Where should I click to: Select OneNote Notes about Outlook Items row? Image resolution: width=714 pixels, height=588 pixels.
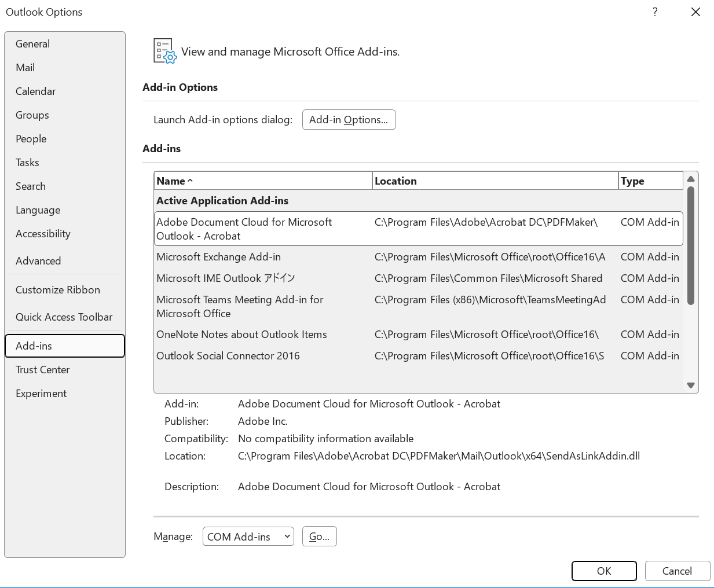pyautogui.click(x=419, y=335)
